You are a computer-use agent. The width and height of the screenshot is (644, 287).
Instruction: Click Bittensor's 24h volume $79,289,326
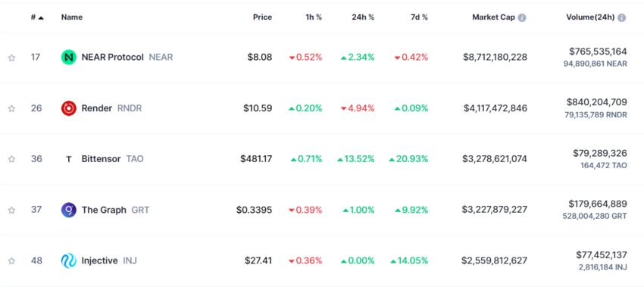[600, 154]
